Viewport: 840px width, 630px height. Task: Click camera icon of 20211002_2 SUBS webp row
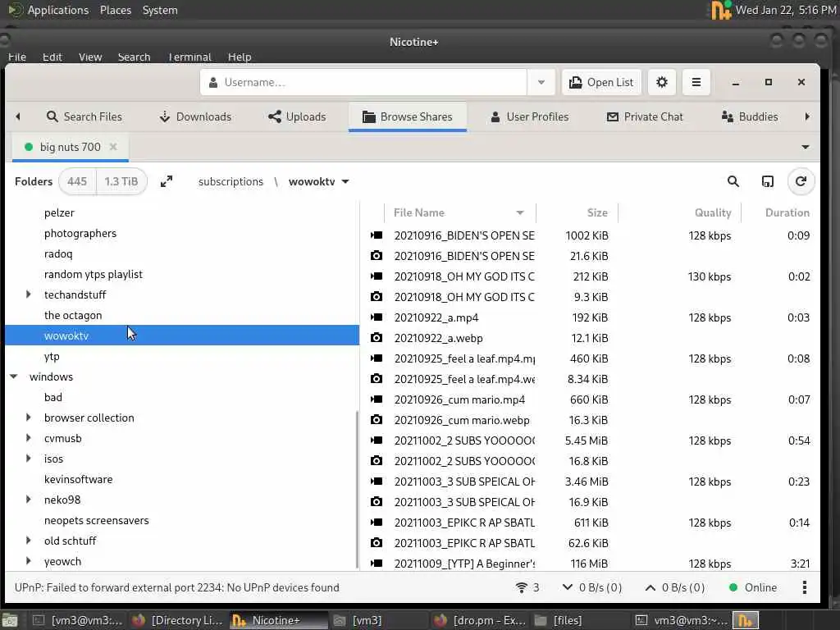pyautogui.click(x=377, y=461)
